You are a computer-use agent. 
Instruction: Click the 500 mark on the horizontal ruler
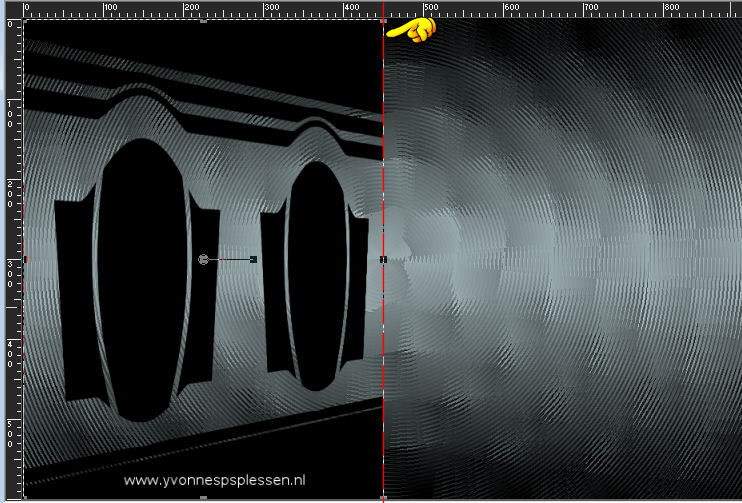431,8
